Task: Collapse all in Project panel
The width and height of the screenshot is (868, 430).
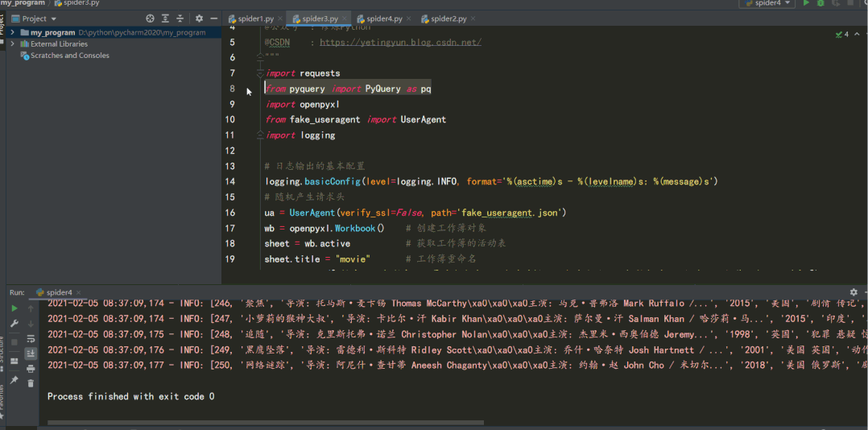Action: (180, 19)
